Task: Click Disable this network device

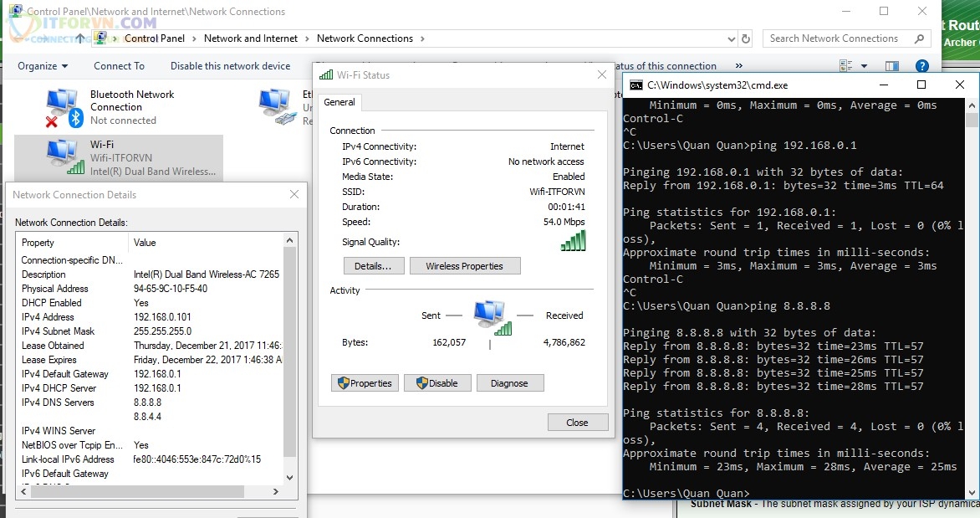Action: click(230, 66)
